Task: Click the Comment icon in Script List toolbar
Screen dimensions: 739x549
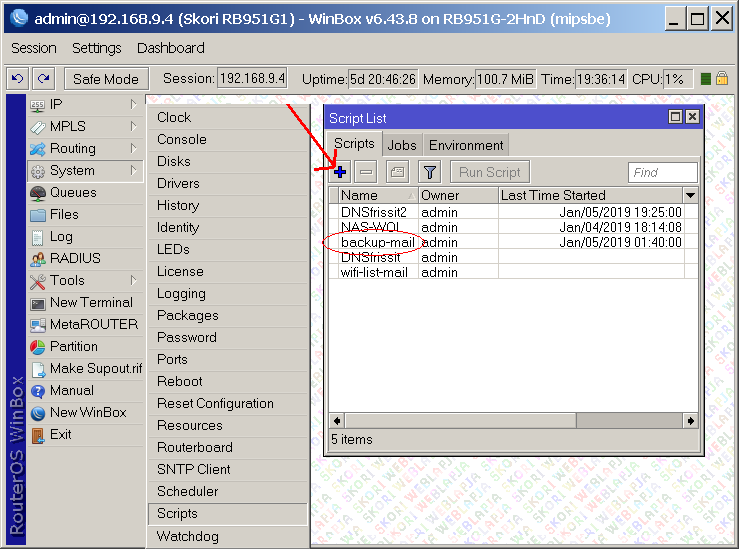Action: pos(397,172)
